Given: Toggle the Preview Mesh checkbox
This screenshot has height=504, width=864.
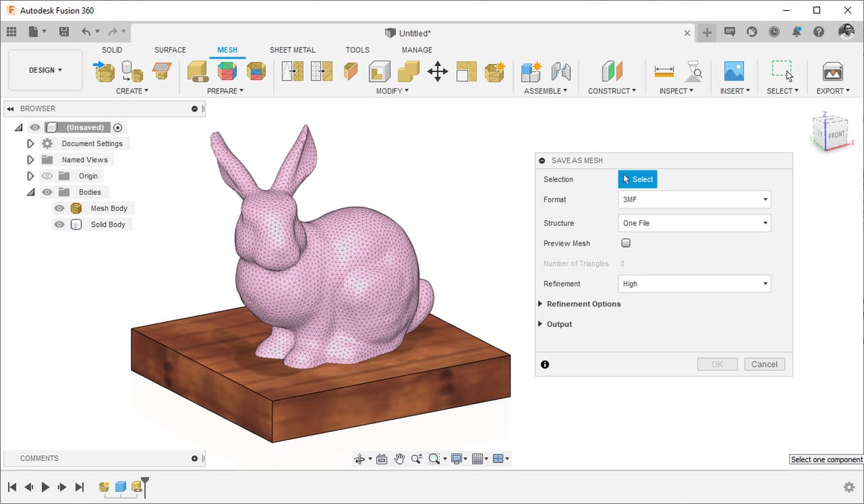Looking at the screenshot, I should 626,243.
